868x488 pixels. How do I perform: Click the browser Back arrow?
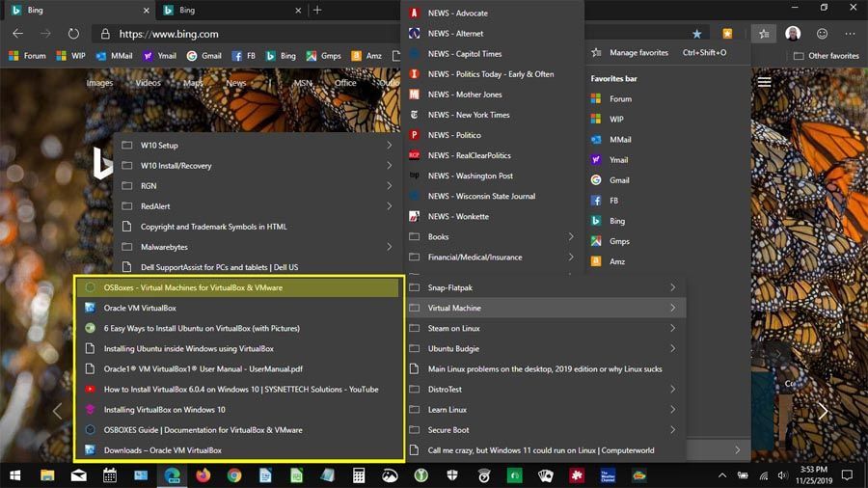pyautogui.click(x=17, y=34)
